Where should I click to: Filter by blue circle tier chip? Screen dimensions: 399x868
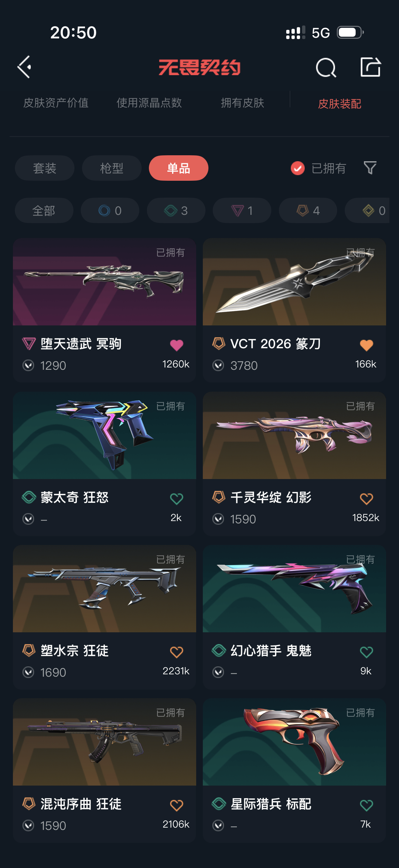pos(110,210)
